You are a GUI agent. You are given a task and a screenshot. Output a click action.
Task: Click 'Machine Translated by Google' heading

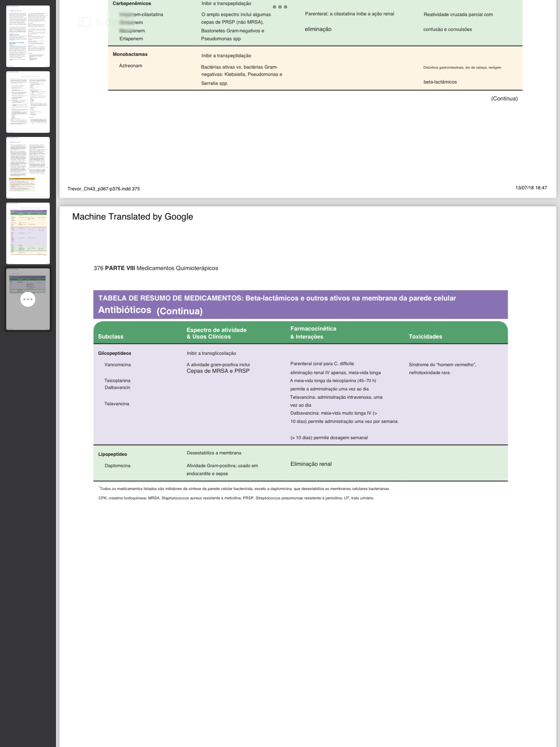pos(133,217)
